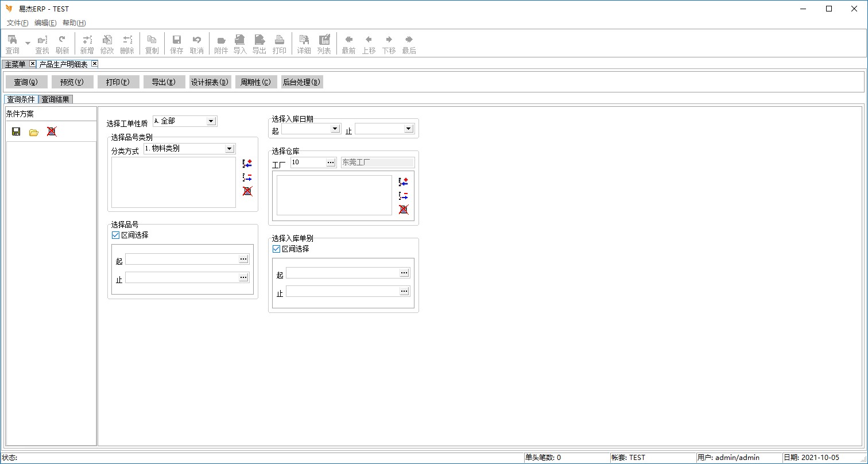Open the 编辑(E) menu

coord(45,23)
